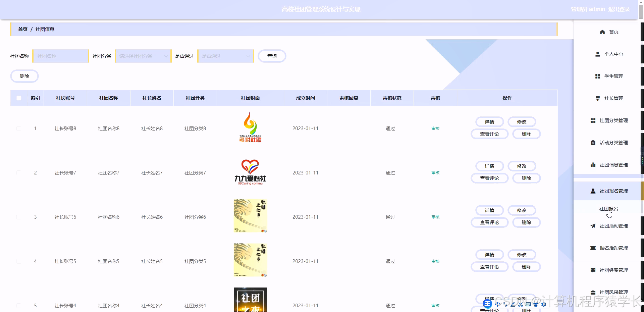The width and height of the screenshot is (644, 312).
Task: Click 修改 for 社团名称8
Action: pyautogui.click(x=522, y=122)
